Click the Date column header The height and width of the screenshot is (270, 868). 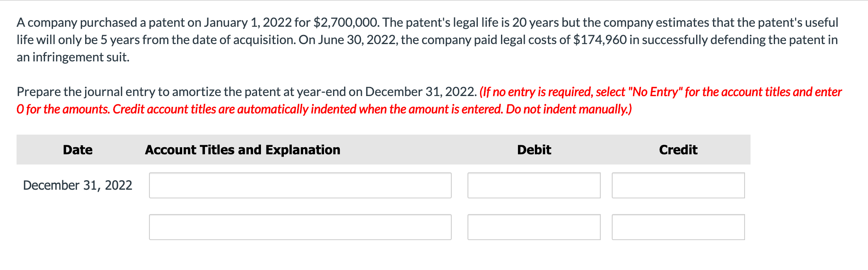[x=77, y=150]
